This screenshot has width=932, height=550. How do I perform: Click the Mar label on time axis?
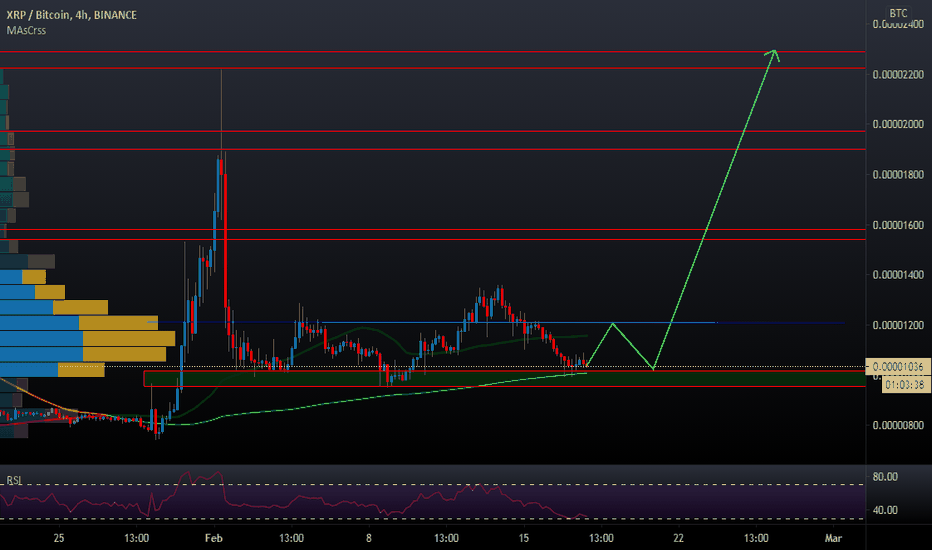point(833,538)
